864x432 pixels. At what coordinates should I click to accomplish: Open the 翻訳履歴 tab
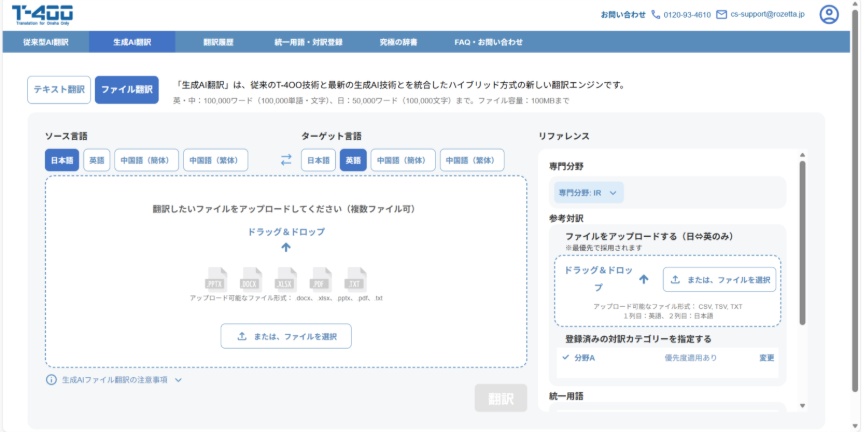pyautogui.click(x=217, y=42)
